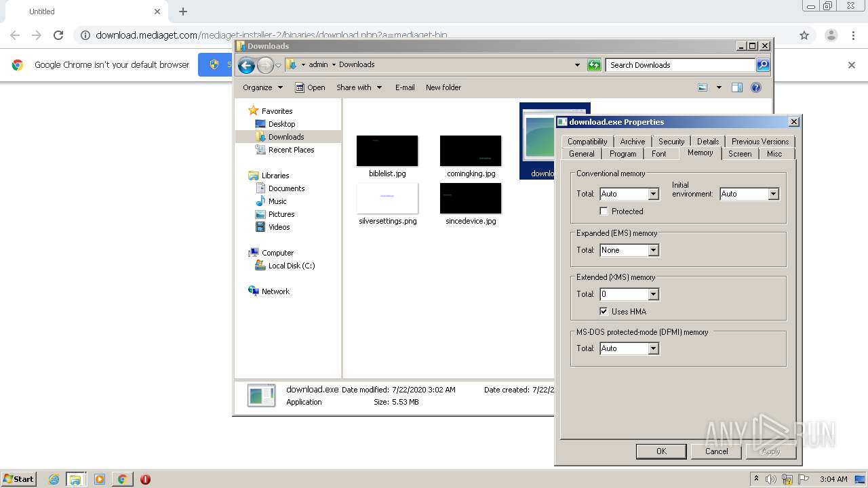Click the volume speaker tray icon

coord(771,479)
